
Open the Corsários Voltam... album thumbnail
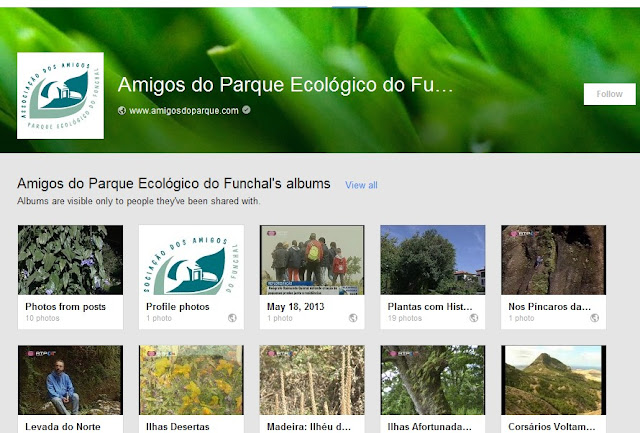[554, 380]
